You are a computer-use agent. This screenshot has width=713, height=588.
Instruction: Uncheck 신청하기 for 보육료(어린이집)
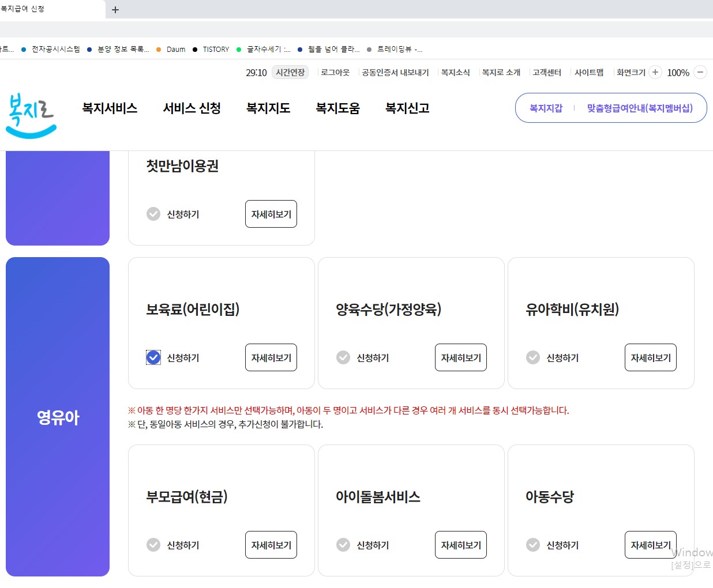tap(153, 357)
